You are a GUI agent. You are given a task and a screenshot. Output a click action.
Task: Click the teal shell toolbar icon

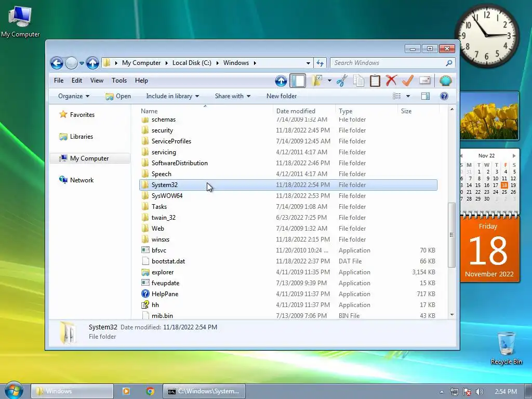(x=445, y=81)
